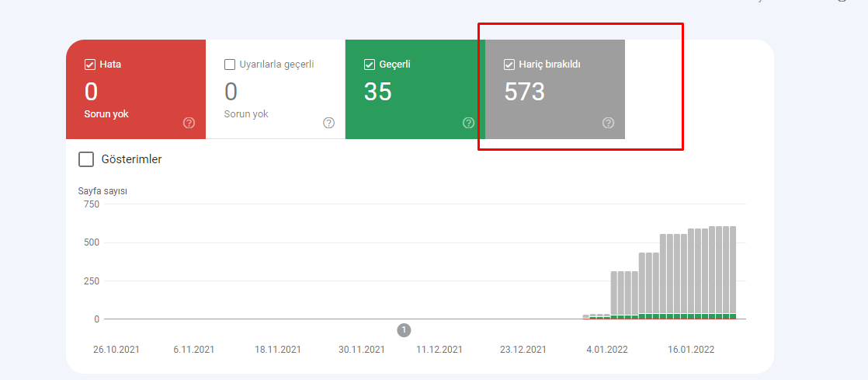Click Sorun yok under Uyarılarla geçerli
868x380 pixels.
point(246,114)
